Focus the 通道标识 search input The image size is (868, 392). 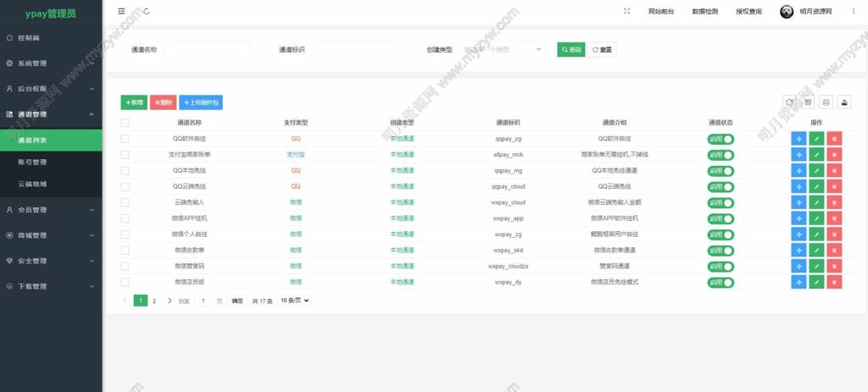click(x=355, y=50)
